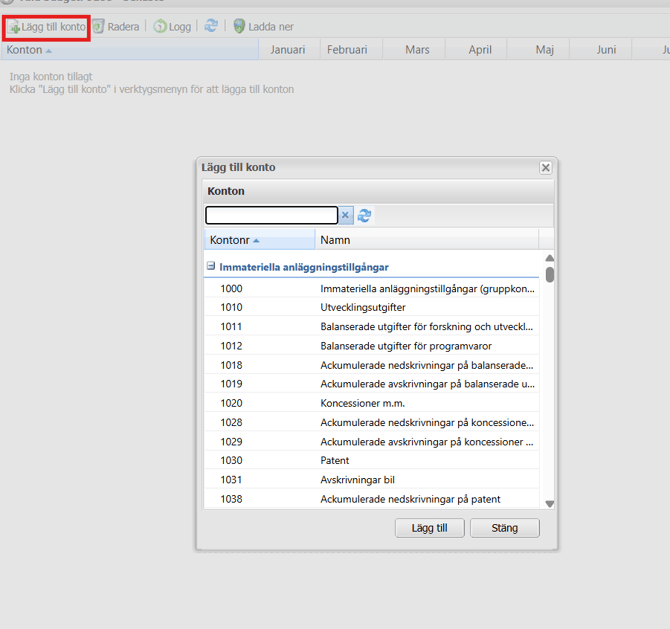Screen dimensions: 670x629
Task: Collapse Immateriella anläggningstillgångar group
Action: 210,266
